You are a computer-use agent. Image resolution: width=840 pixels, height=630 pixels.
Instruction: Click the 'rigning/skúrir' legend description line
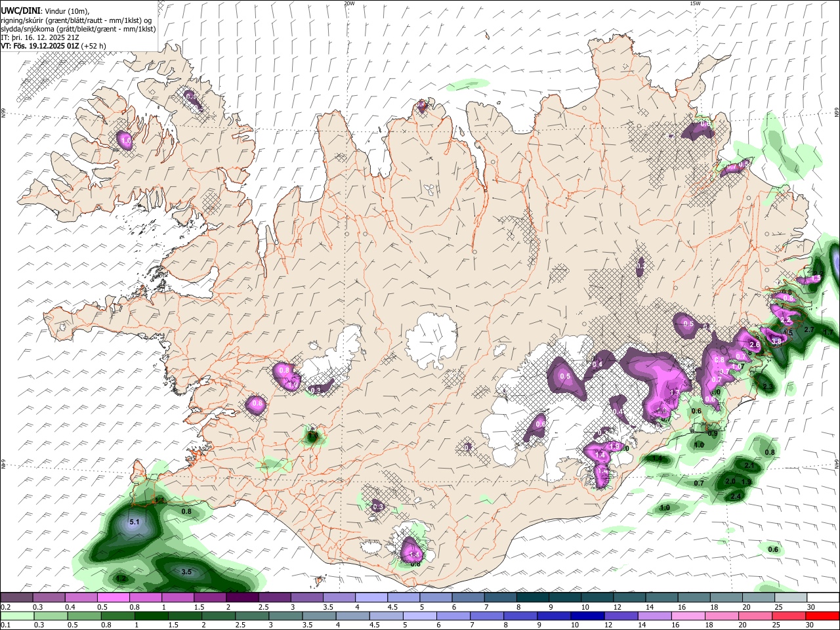[77, 20]
